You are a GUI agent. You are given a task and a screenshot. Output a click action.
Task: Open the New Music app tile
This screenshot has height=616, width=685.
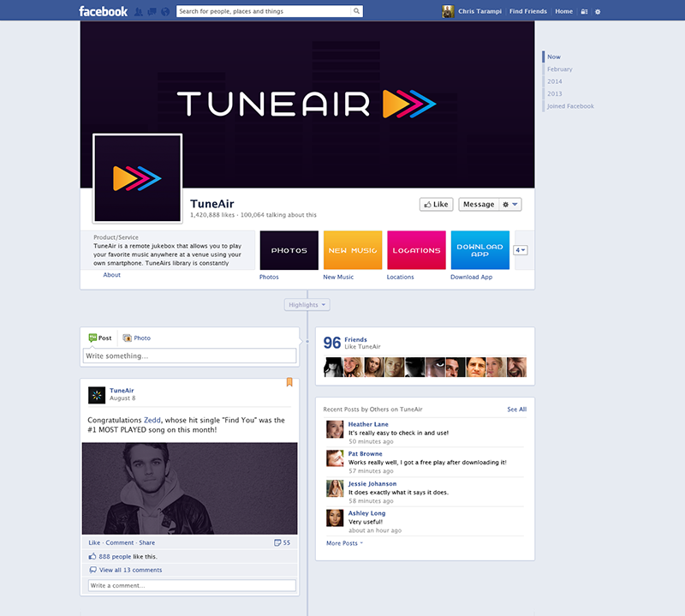tap(353, 250)
